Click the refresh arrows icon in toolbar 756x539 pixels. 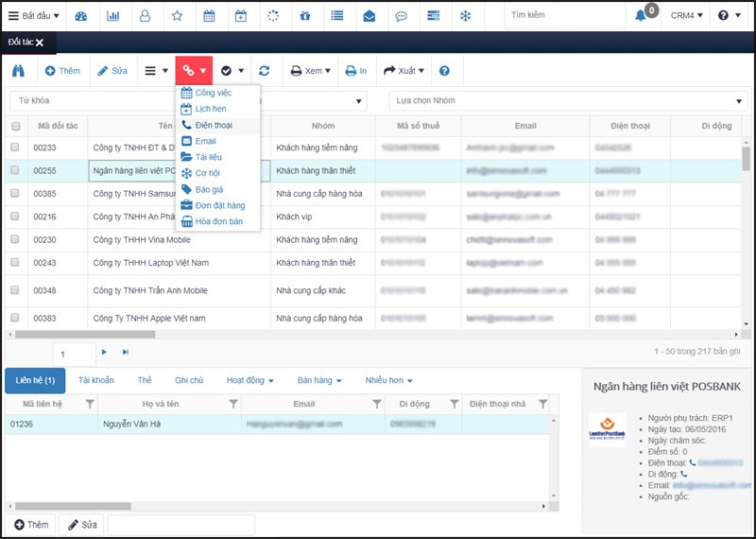pyautogui.click(x=265, y=71)
